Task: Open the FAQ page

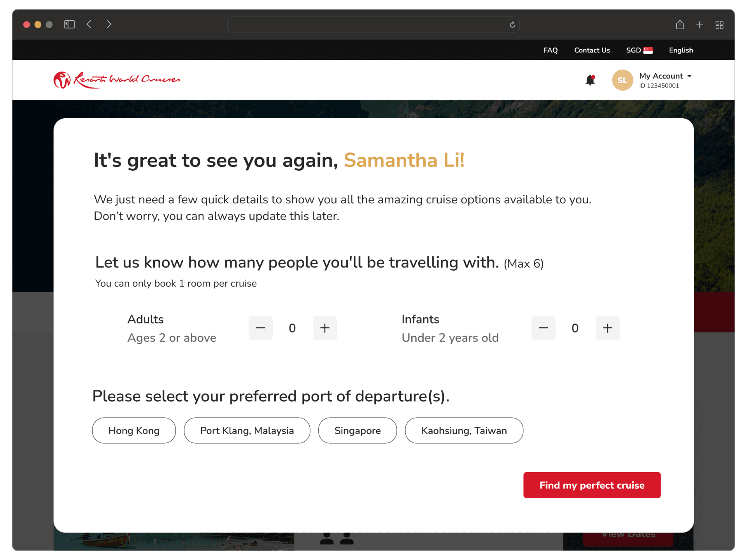Action: [x=550, y=50]
